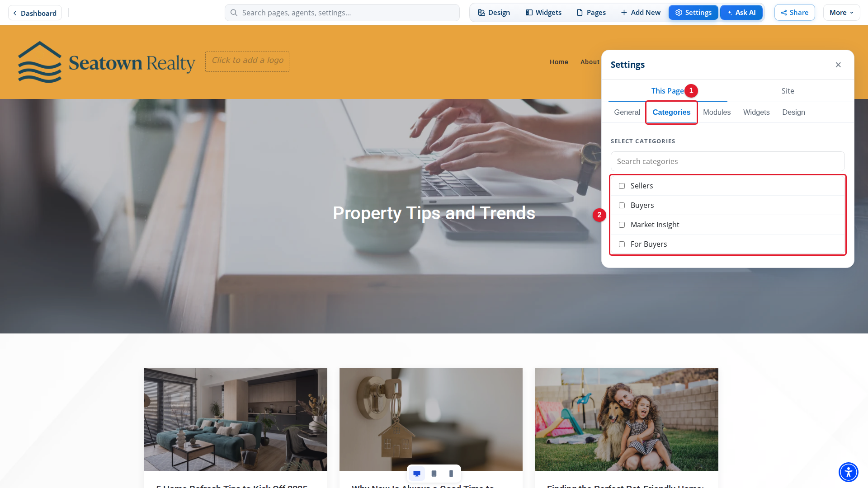Switch to desktop preview mode

(417, 474)
